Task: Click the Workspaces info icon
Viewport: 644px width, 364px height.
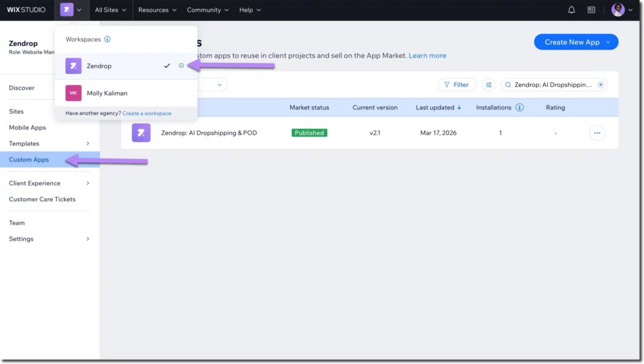Action: [107, 40]
